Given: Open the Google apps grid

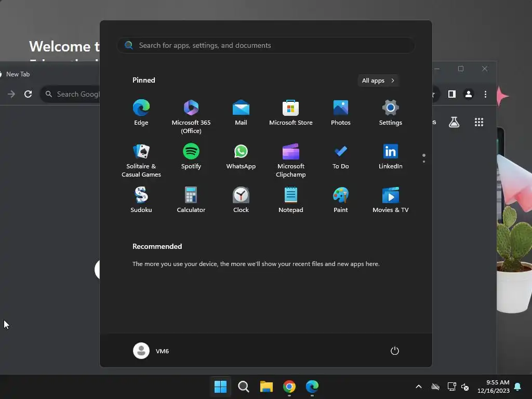Looking at the screenshot, I should (x=478, y=122).
